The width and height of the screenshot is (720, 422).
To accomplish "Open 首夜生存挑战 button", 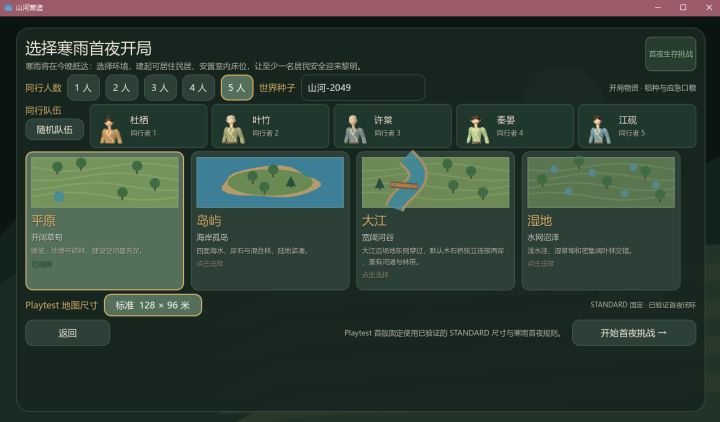I will tap(670, 54).
